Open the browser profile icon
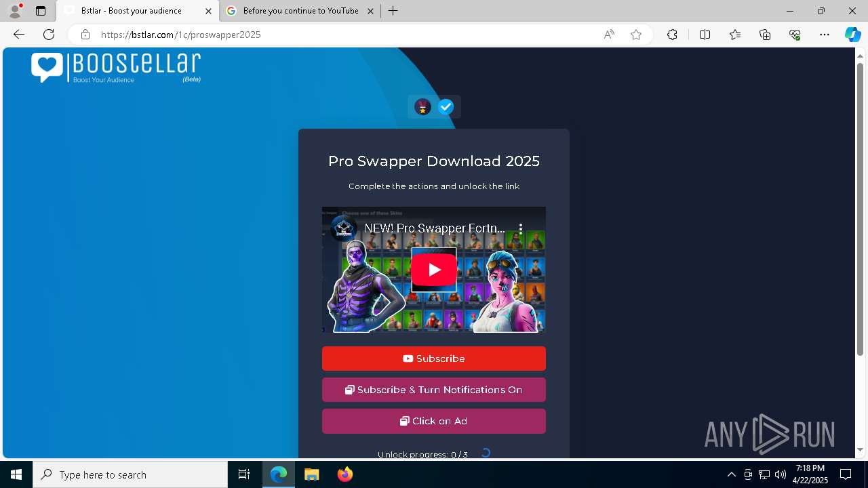 [15, 11]
